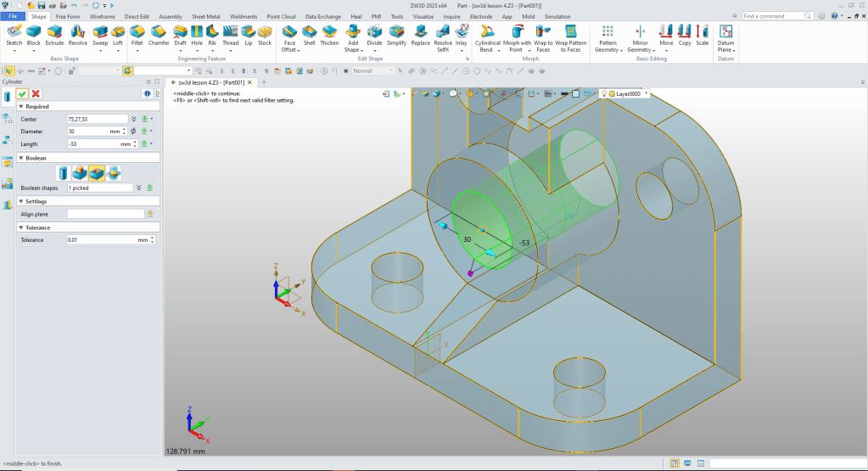Select the Chamfer tool
This screenshot has height=471, width=868.
159,33
